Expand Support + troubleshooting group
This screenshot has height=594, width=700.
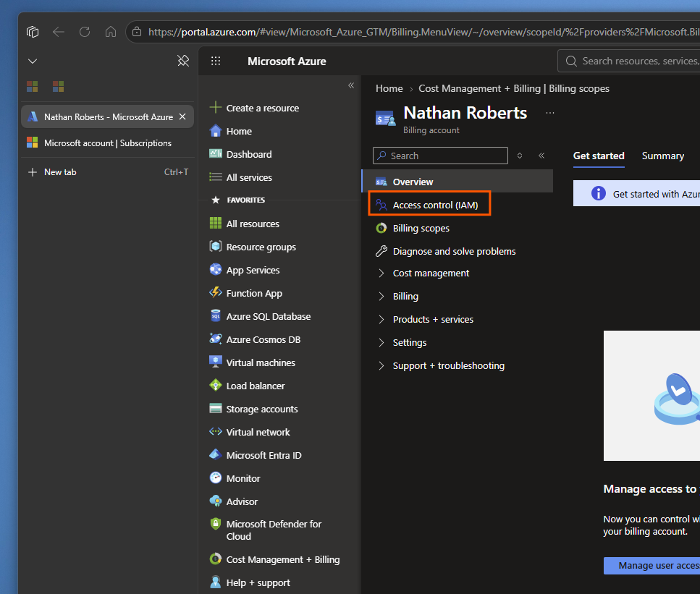point(381,366)
